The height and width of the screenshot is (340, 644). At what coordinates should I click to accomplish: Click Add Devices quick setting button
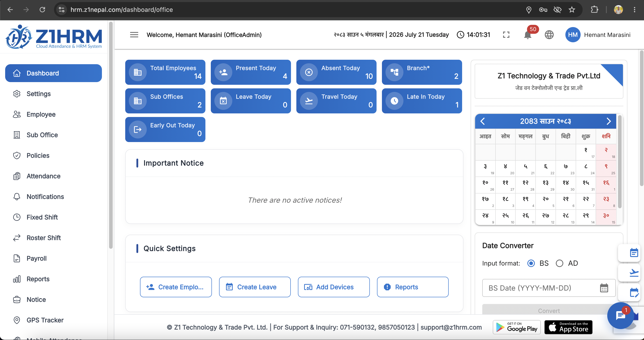click(334, 287)
